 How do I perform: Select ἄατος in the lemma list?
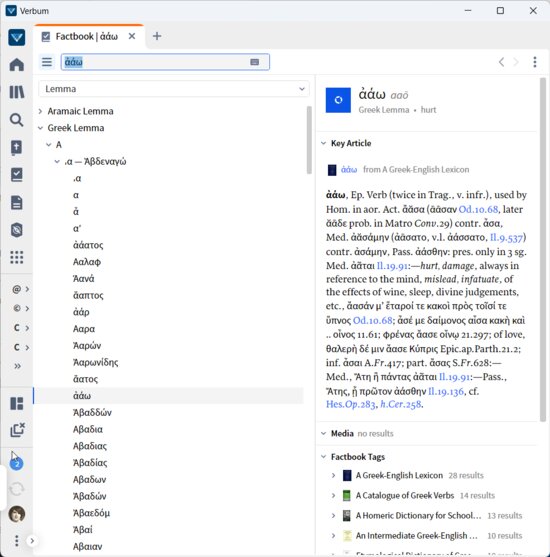pyautogui.click(x=85, y=379)
